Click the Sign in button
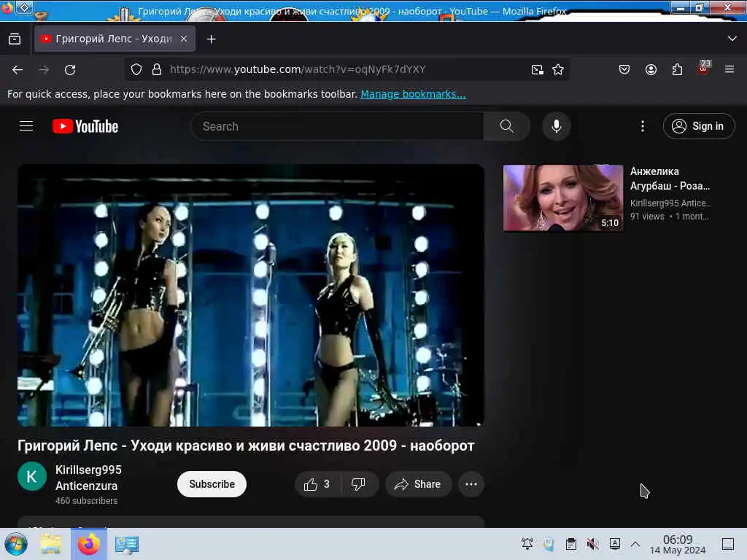This screenshot has width=747, height=560. point(698,126)
